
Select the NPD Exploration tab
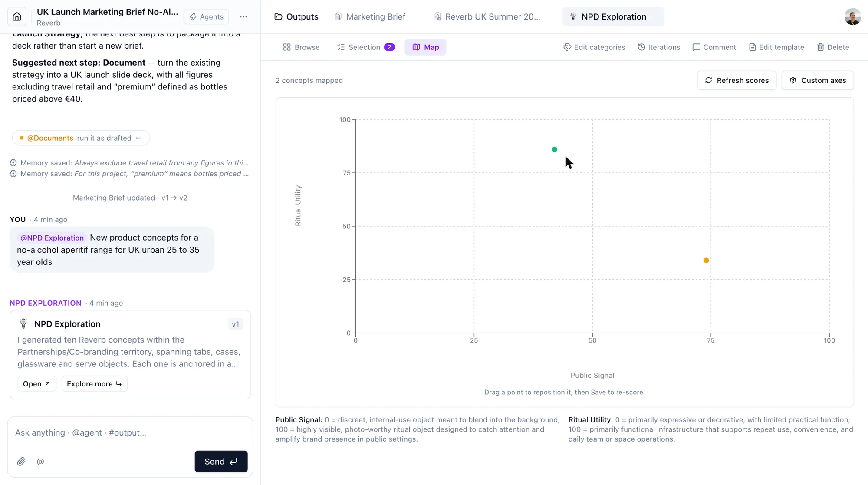pos(613,16)
